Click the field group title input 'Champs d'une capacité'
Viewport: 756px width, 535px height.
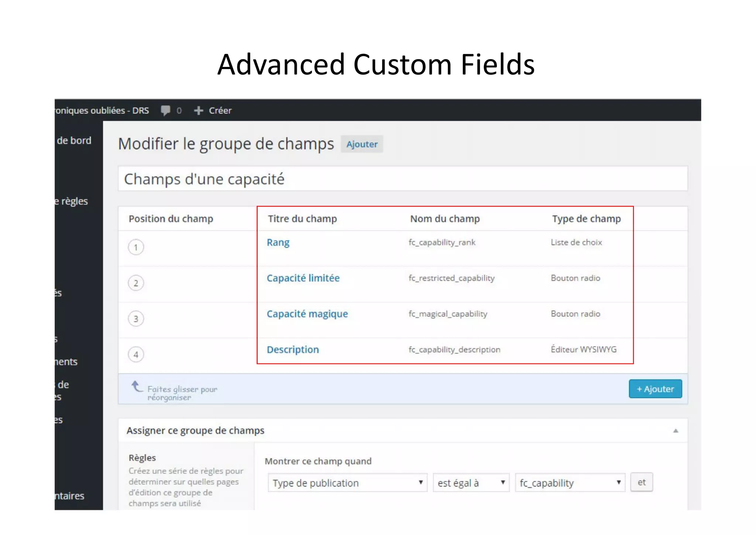coord(402,179)
